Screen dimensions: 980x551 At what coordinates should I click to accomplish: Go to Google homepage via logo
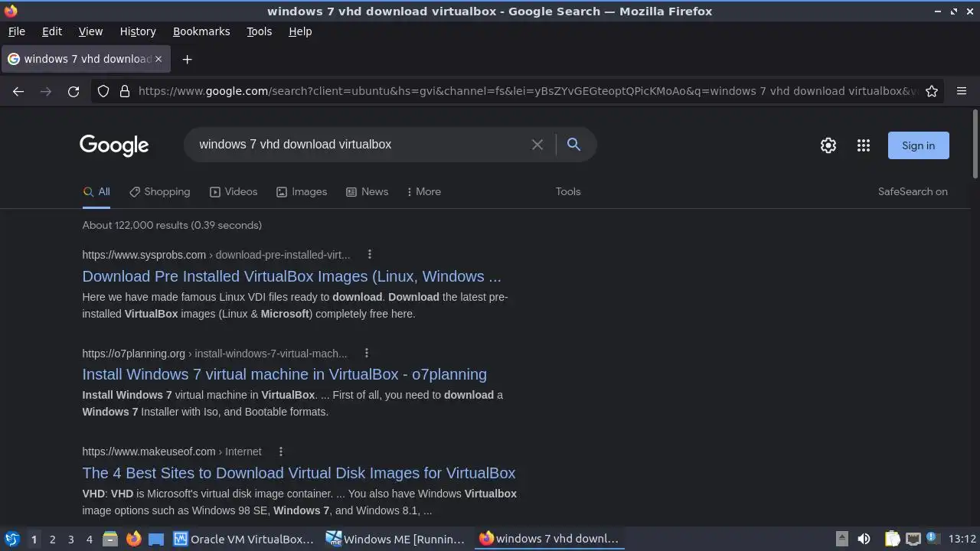[114, 145]
